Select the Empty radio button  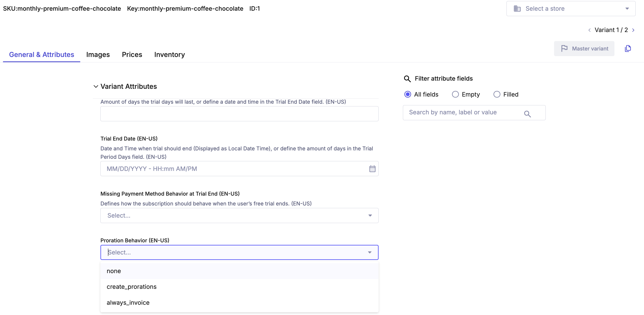(x=455, y=94)
